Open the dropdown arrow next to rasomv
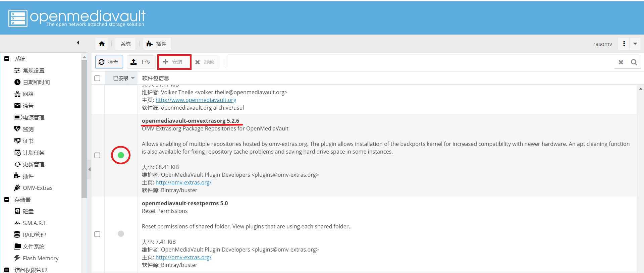Screen dimensions: 644x273 tap(635, 44)
